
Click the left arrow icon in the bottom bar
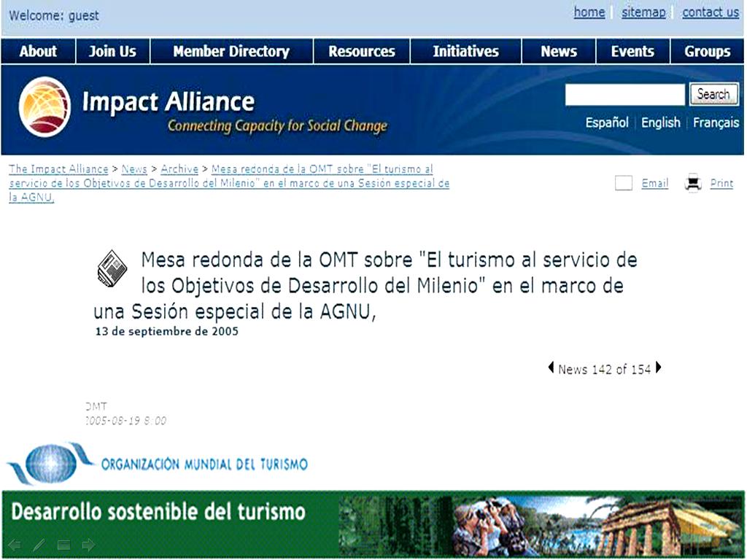click(x=16, y=544)
